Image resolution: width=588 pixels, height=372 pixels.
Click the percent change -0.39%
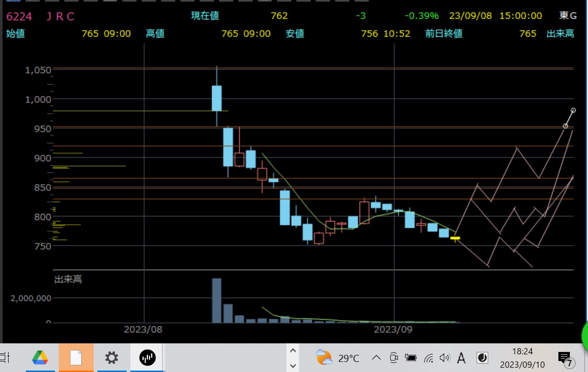click(x=421, y=16)
